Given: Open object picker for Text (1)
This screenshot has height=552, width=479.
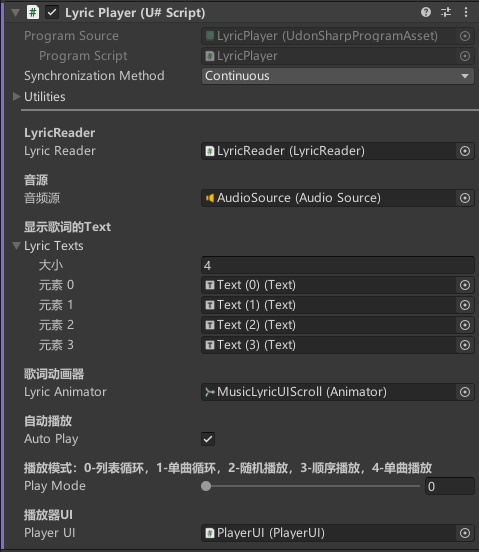Looking at the screenshot, I should click(x=465, y=305).
